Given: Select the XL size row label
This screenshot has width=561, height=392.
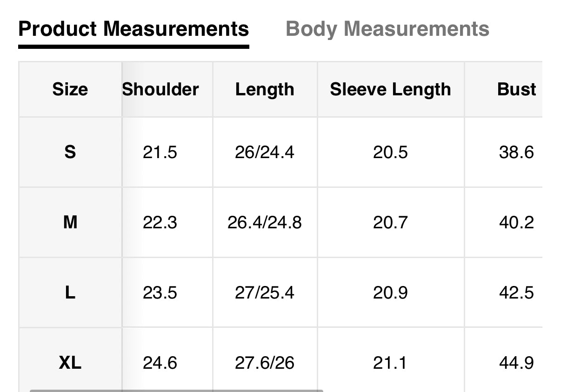Looking at the screenshot, I should (x=70, y=363).
